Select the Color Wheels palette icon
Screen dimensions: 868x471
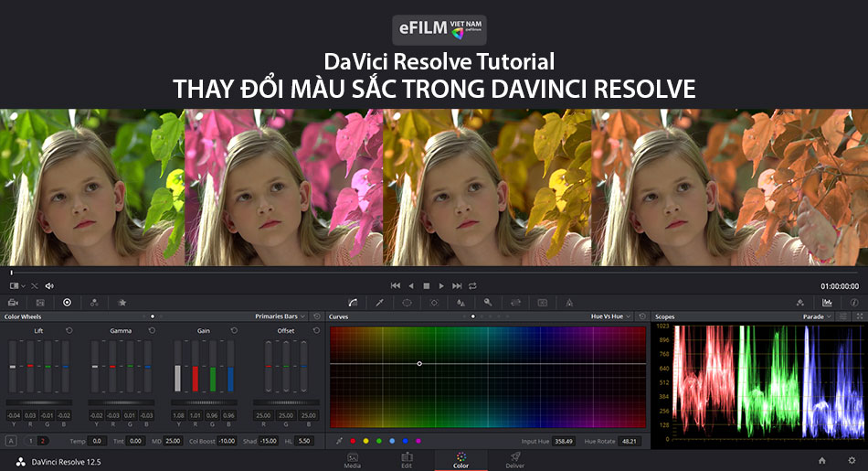(67, 303)
